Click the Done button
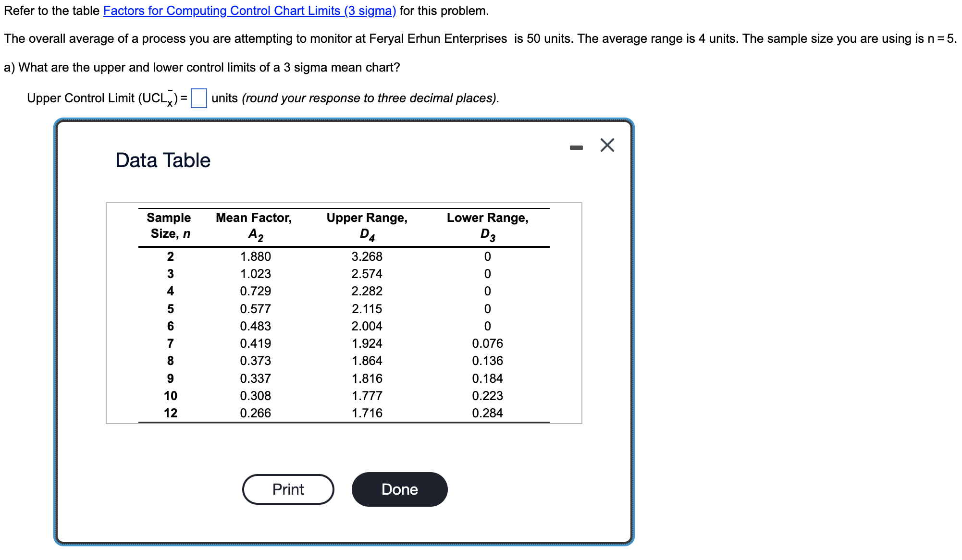This screenshot has height=560, width=962. coord(399,489)
